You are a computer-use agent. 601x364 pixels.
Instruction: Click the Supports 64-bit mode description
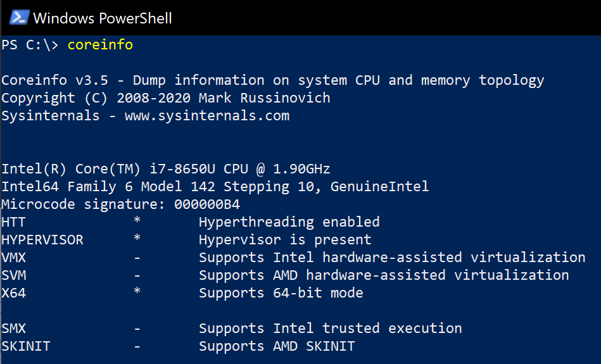281,293
